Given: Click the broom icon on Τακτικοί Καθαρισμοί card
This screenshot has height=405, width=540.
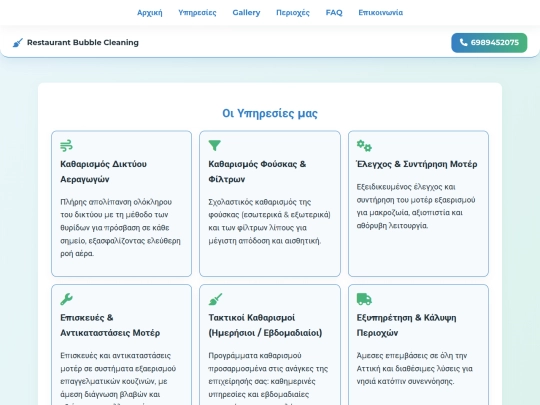Looking at the screenshot, I should point(215,299).
